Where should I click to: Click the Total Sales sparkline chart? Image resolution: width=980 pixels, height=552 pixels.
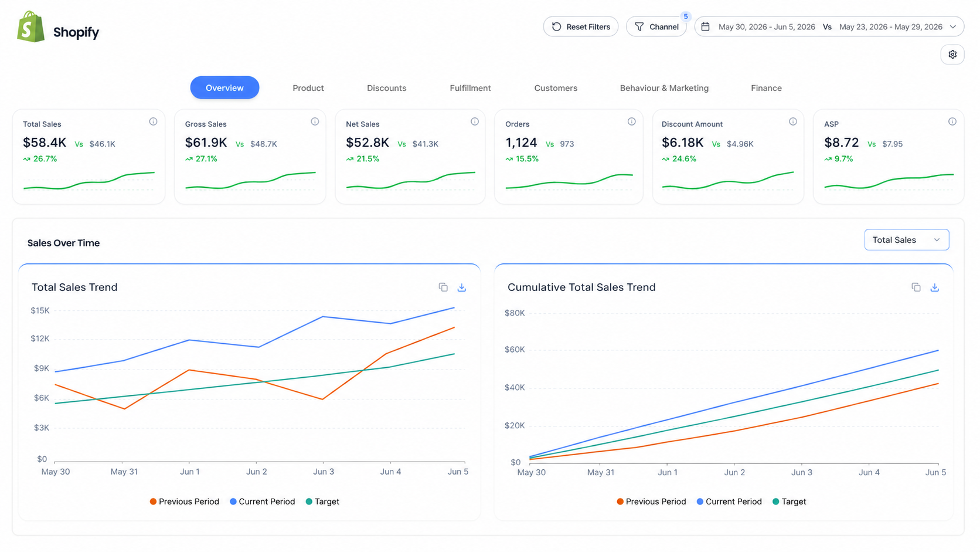(89, 181)
